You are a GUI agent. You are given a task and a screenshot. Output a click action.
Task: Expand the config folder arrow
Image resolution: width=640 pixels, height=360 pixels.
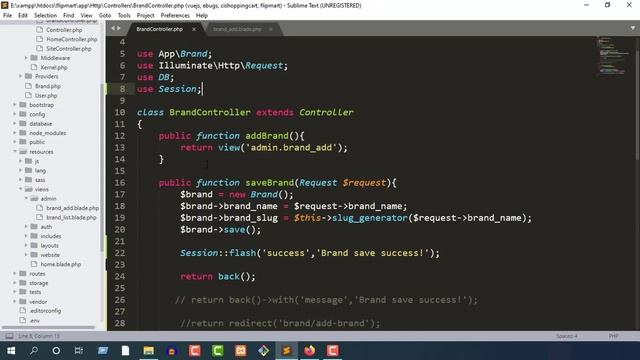coord(15,114)
